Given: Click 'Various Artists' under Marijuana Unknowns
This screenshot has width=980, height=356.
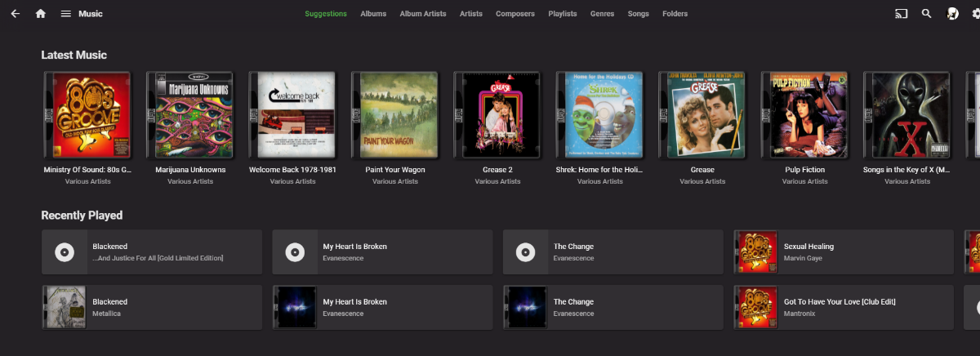Looking at the screenshot, I should tap(190, 181).
